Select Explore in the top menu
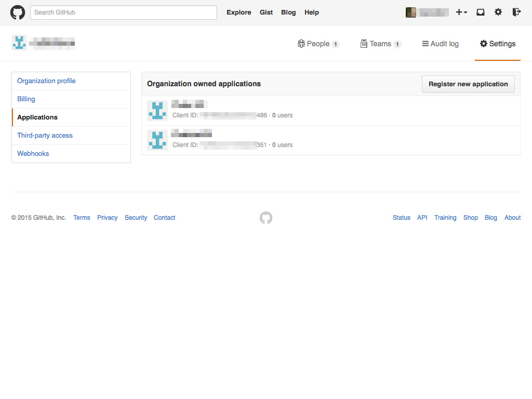Viewport: 532px width, 399px height. coord(238,12)
